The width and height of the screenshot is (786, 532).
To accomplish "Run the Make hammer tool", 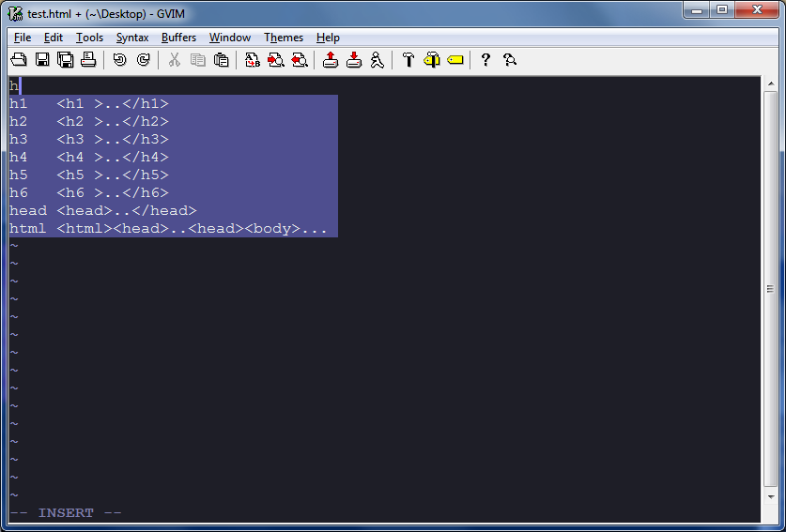I will (x=408, y=60).
